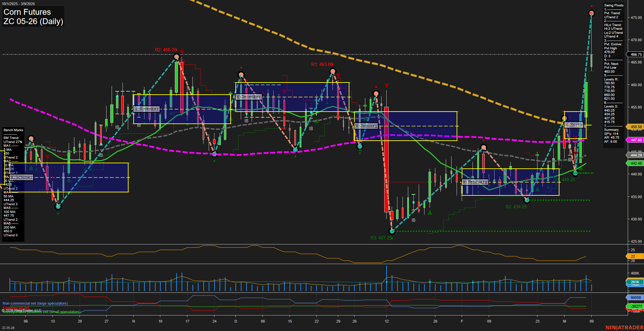Click the blue 90059 COT value marker
This screenshot has height=331, width=644.
[634, 297]
